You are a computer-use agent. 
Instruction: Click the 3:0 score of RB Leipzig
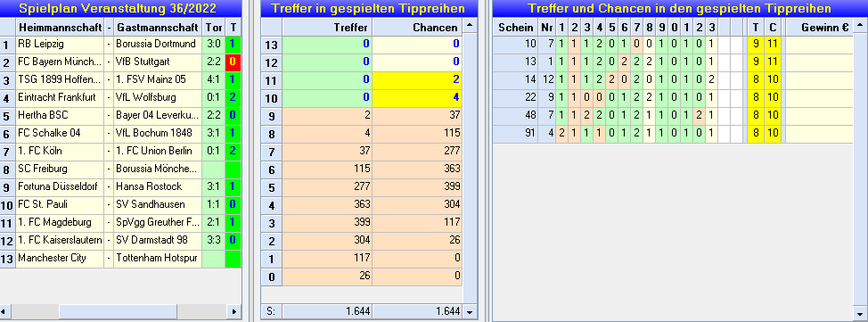(214, 45)
